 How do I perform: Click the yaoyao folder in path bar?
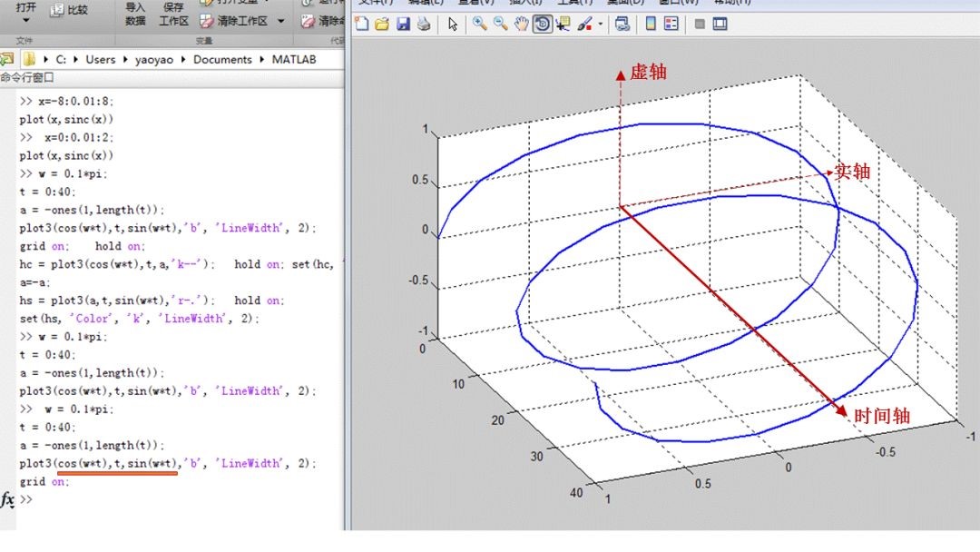[x=154, y=59]
